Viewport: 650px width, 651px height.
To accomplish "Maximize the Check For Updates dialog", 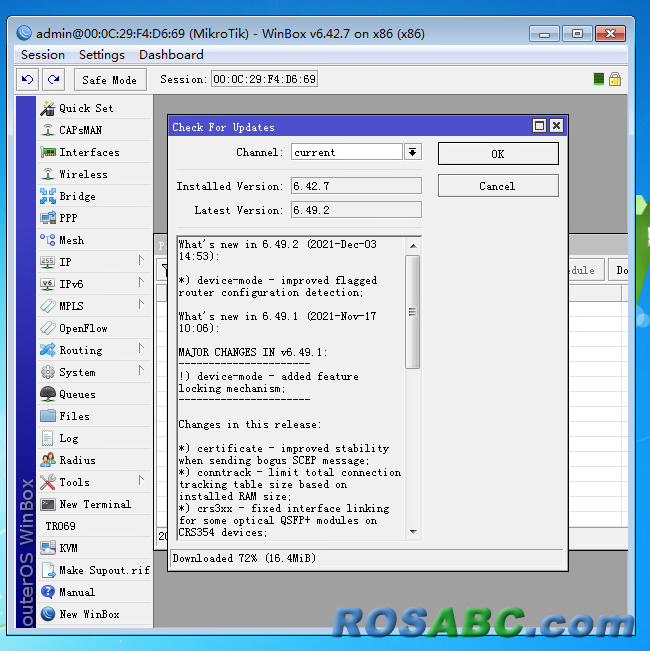I will (539, 125).
